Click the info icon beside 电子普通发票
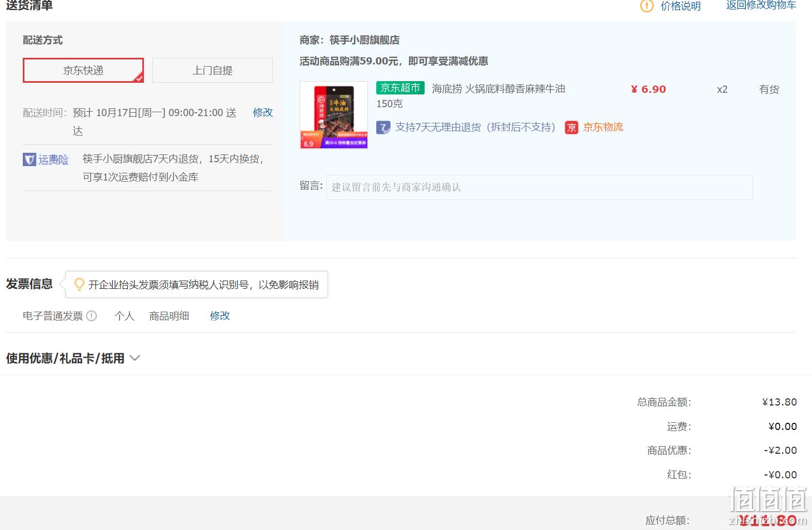The height and width of the screenshot is (530, 812). [x=92, y=316]
